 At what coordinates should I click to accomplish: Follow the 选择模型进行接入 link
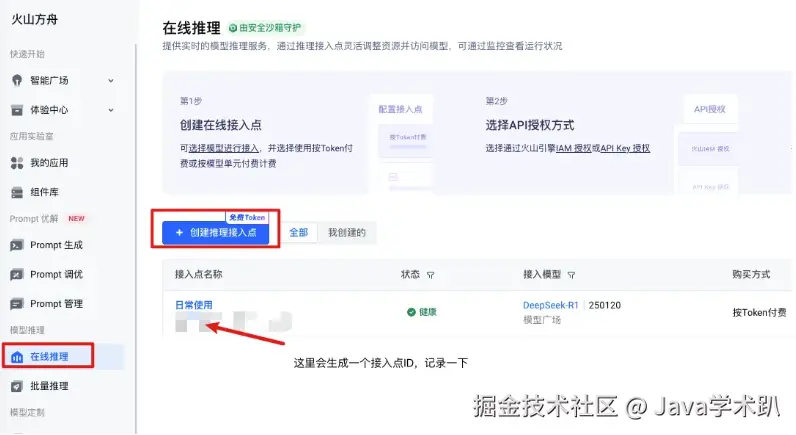(x=224, y=148)
